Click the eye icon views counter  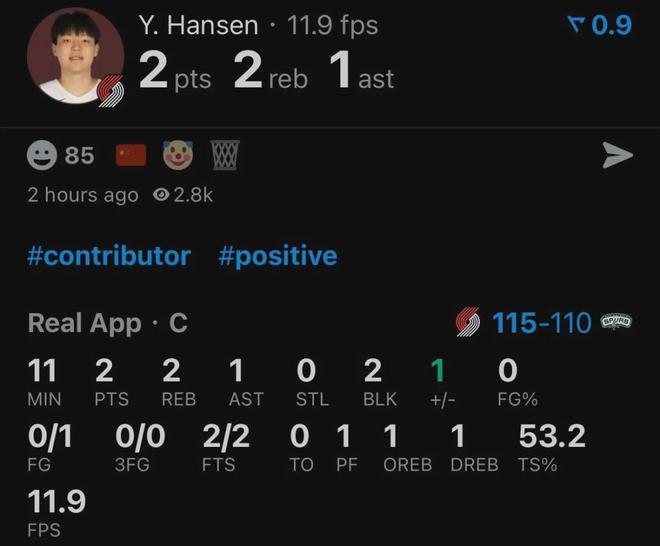point(160,195)
